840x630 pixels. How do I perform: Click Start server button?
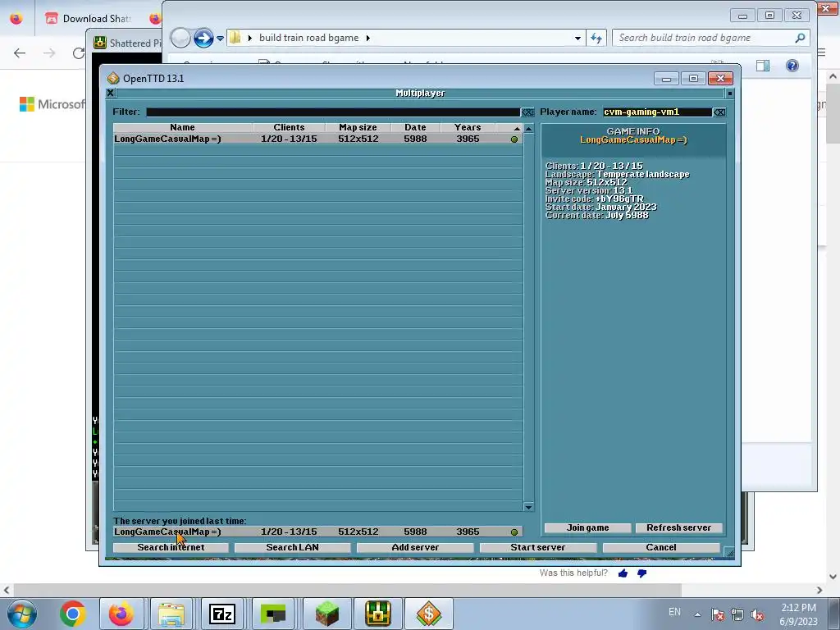click(x=538, y=547)
